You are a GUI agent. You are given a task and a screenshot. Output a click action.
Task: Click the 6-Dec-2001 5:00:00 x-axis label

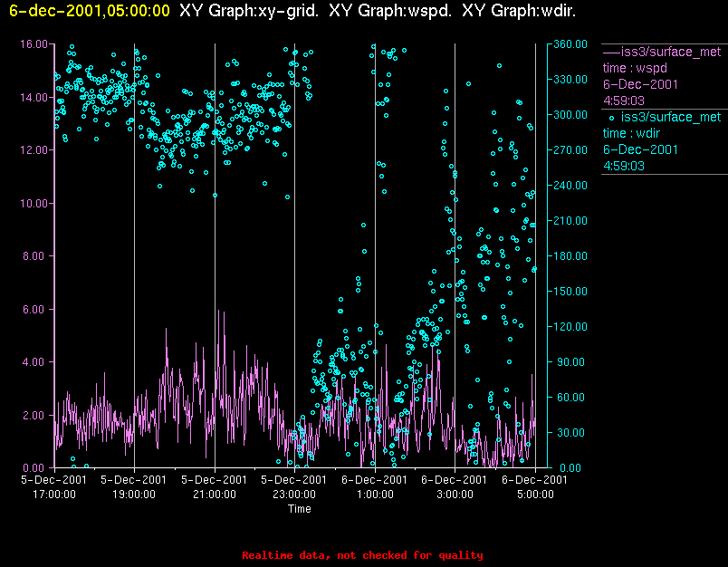pyautogui.click(x=535, y=486)
